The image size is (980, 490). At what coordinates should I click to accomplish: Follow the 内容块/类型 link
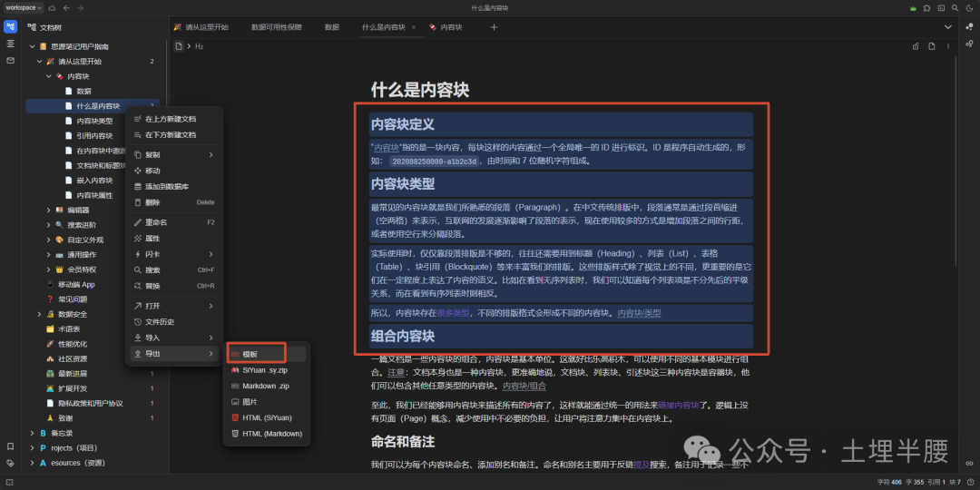click(639, 313)
